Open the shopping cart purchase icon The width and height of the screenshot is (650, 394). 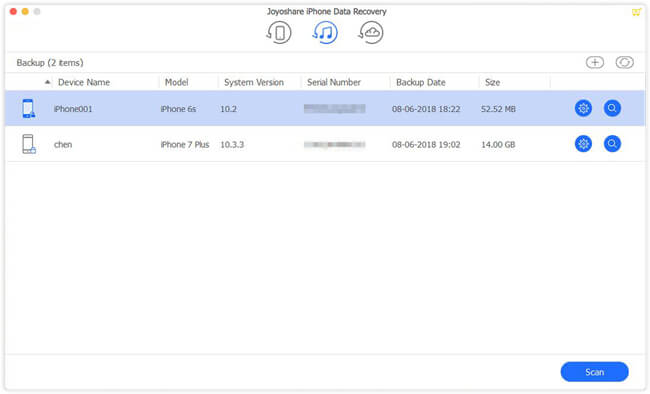pyautogui.click(x=636, y=12)
